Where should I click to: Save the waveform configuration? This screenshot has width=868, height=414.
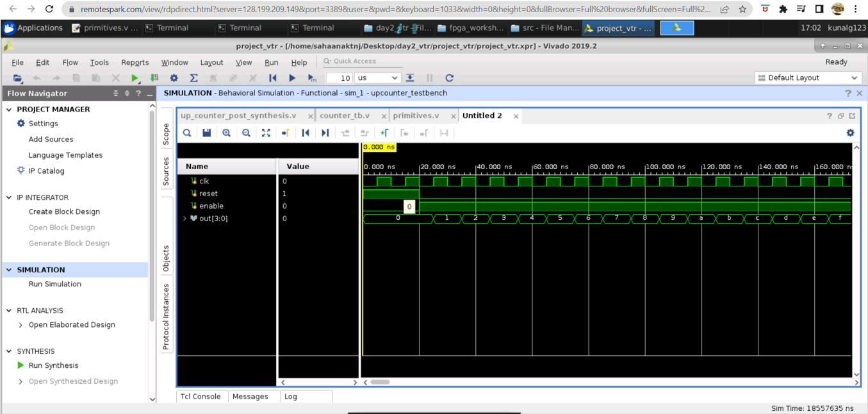(x=206, y=133)
